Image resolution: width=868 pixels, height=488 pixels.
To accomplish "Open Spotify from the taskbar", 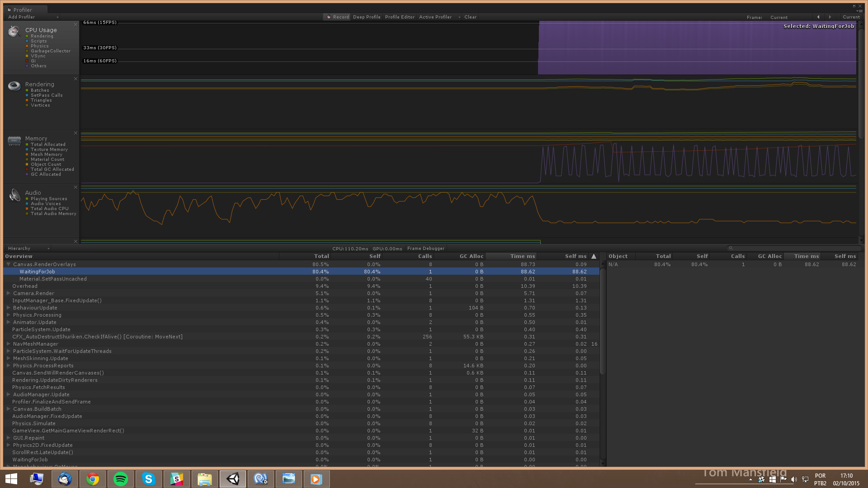I will coord(121,479).
